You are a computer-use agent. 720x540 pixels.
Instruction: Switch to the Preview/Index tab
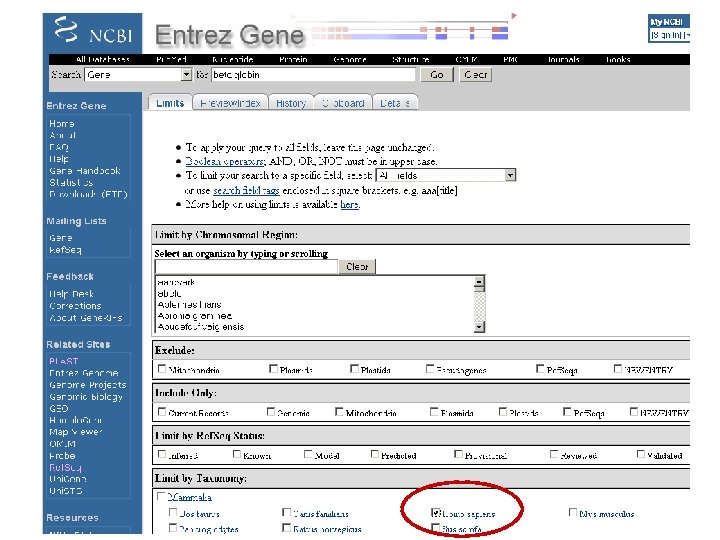[x=230, y=103]
